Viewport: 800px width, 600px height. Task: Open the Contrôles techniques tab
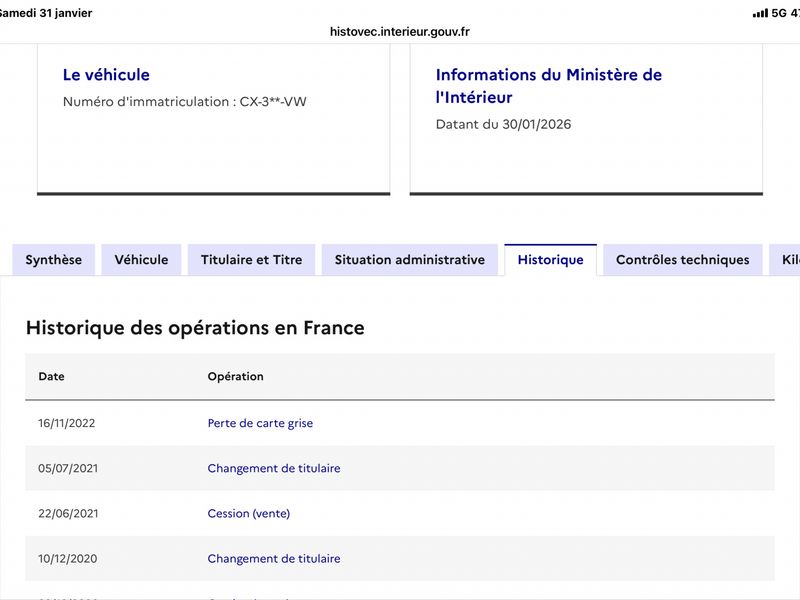pyautogui.click(x=682, y=260)
